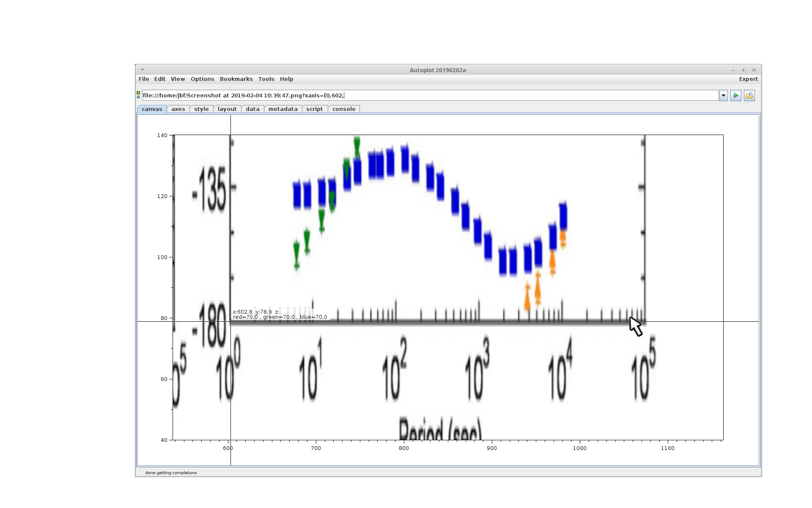Open the Options menu
Viewport: 812px width, 508px height.
202,79
